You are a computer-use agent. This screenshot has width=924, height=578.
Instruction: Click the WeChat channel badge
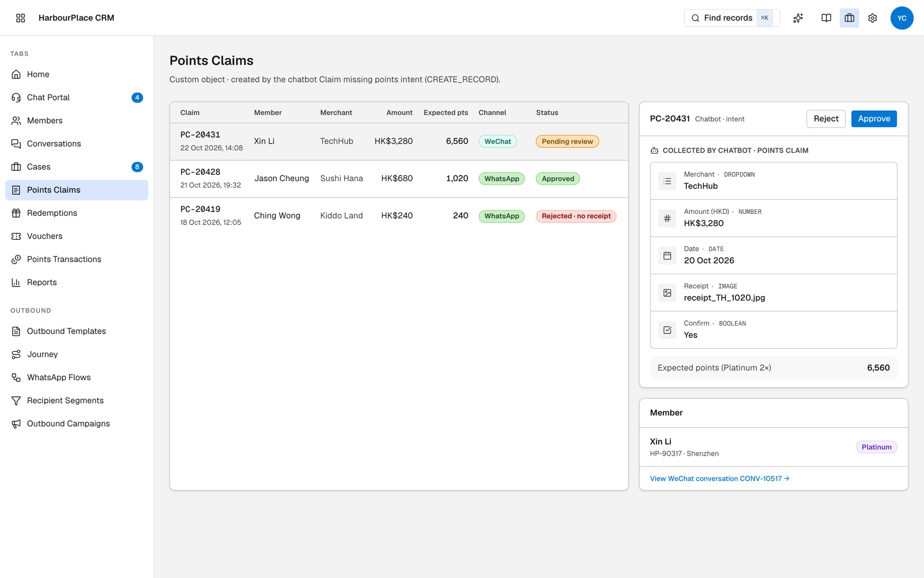tap(498, 141)
